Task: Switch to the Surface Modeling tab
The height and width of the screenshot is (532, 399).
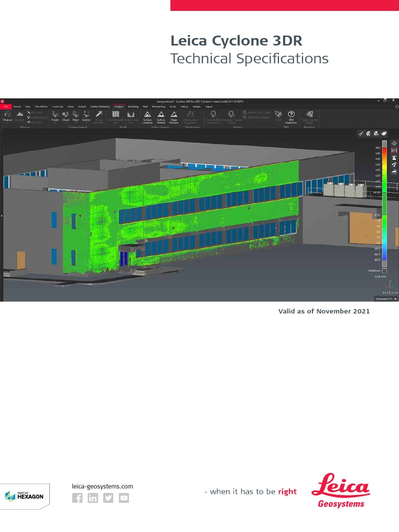Action: [x=100, y=106]
